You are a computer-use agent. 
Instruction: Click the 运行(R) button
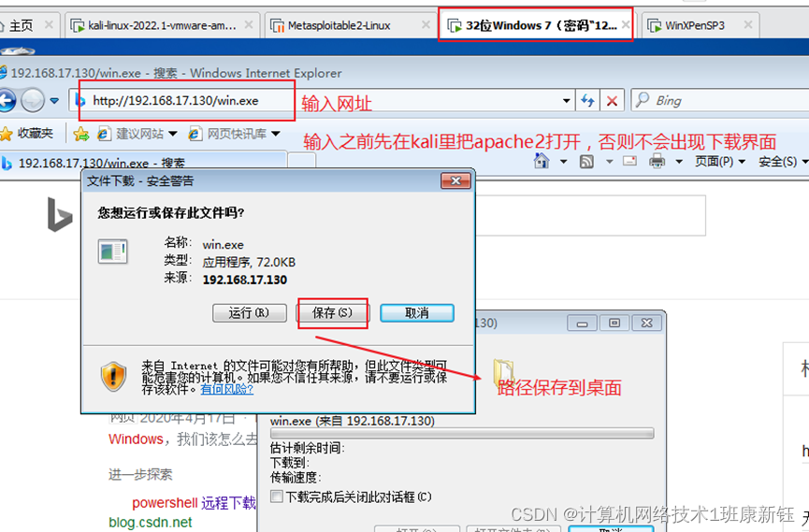click(x=249, y=312)
